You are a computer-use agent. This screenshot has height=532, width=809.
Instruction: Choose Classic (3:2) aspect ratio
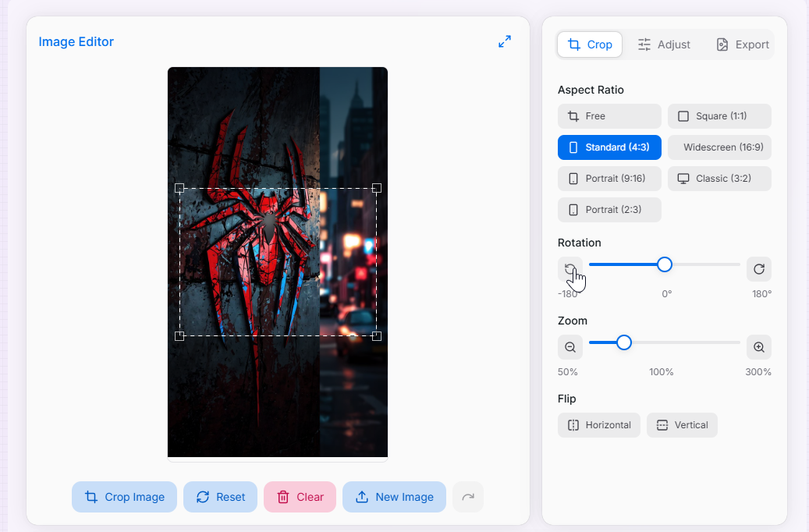pos(719,179)
